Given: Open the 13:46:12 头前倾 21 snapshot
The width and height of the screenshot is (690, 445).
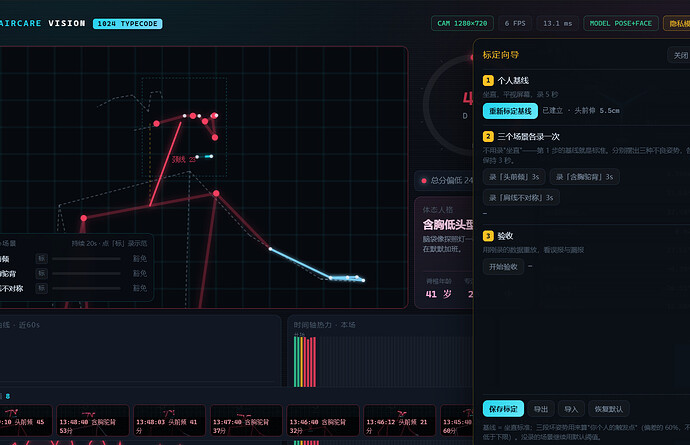Looking at the screenshot, I should point(400,421).
